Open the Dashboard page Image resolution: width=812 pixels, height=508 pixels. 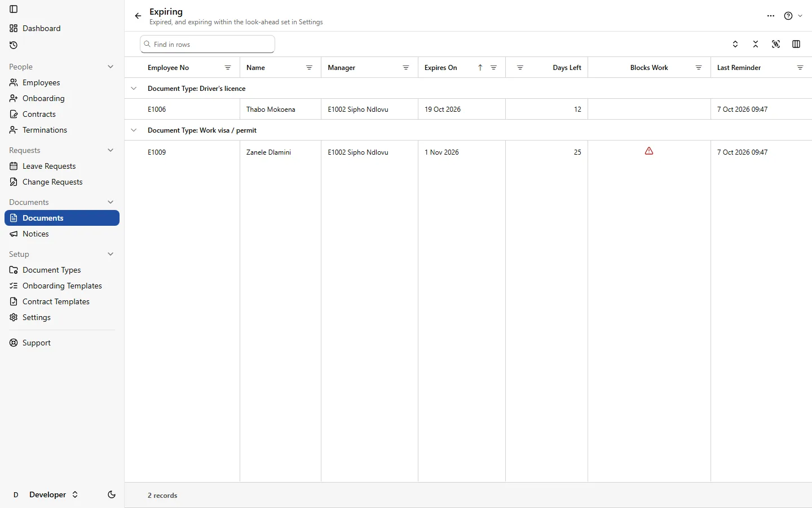point(62,28)
